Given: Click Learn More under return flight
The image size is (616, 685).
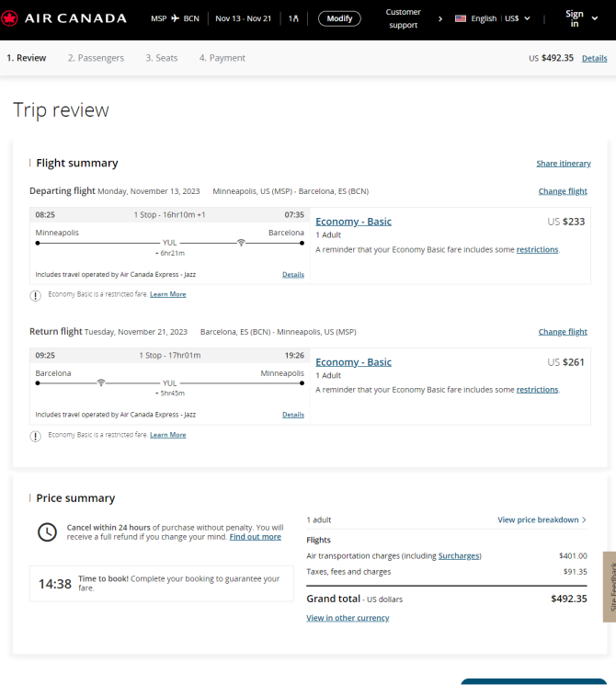Looking at the screenshot, I should pos(167,435).
